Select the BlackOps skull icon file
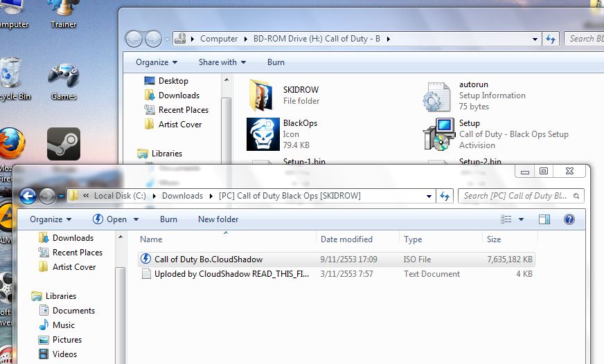This screenshot has height=364, width=604. [x=263, y=134]
